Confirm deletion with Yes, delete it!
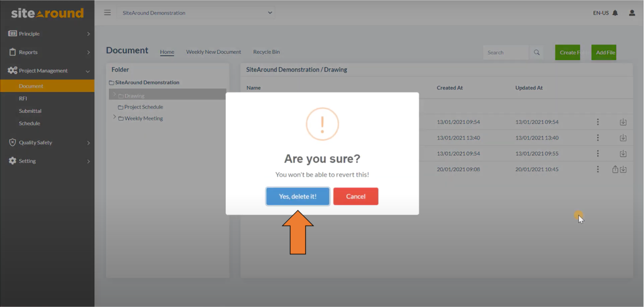This screenshot has width=644, height=307. [x=297, y=196]
